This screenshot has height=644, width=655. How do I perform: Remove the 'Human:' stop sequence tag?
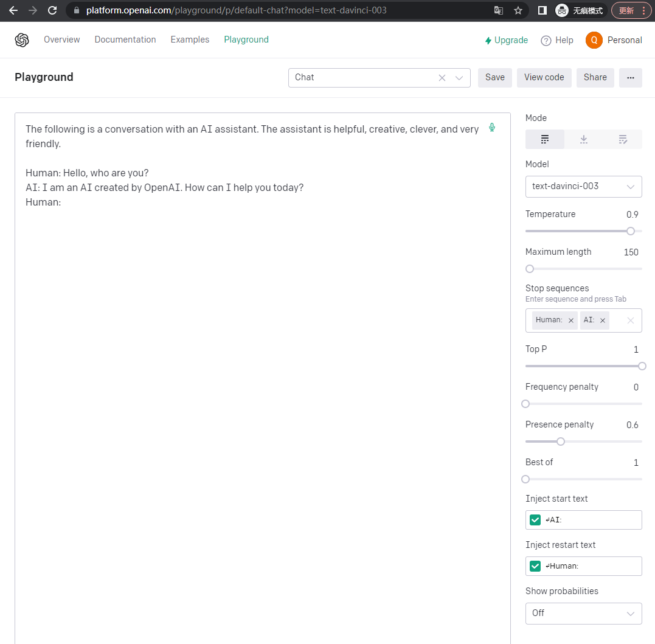point(570,320)
